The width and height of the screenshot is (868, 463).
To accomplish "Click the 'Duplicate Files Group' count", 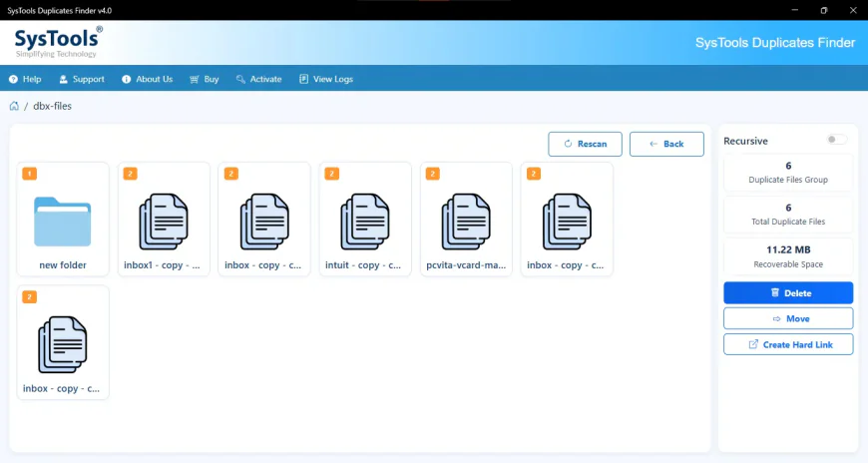I will [788, 166].
